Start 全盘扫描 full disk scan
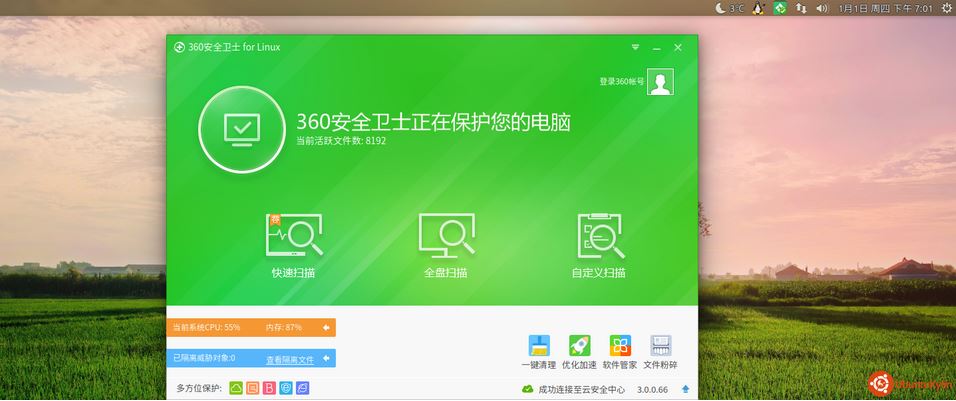Screen dimensions: 956x401 446,245
